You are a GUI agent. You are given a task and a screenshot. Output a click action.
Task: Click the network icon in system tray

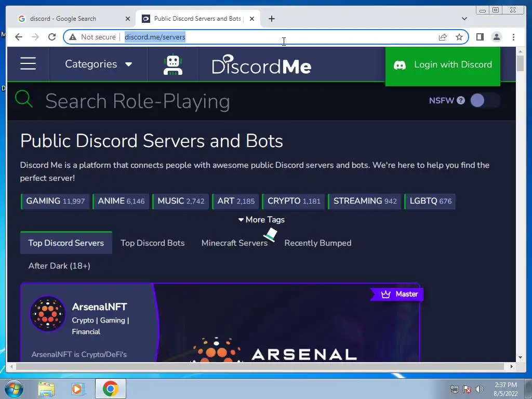(x=454, y=389)
